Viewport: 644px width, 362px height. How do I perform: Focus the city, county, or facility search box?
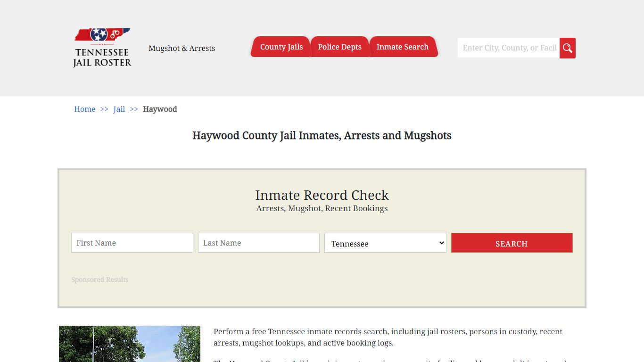point(509,48)
